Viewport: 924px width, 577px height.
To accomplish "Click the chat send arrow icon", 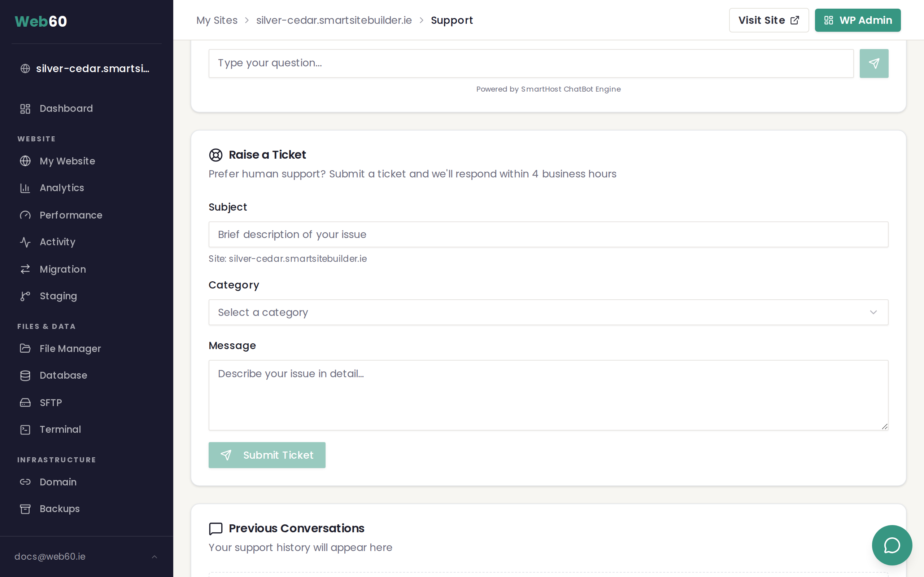I will [x=873, y=63].
